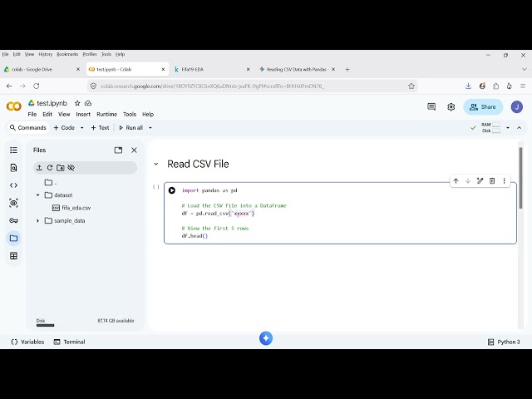
Task: Collapse the dataset folder
Action: point(38,195)
